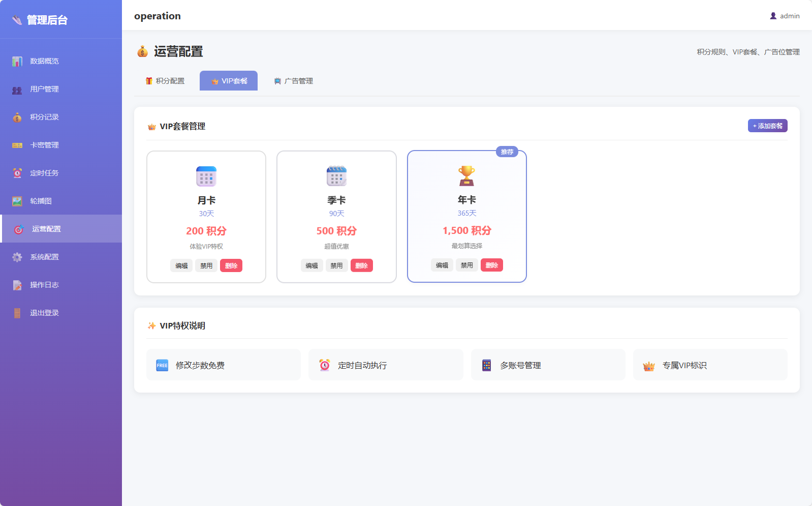Image resolution: width=812 pixels, height=506 pixels.
Task: Click the 积分记录 money bag icon
Action: coord(17,117)
